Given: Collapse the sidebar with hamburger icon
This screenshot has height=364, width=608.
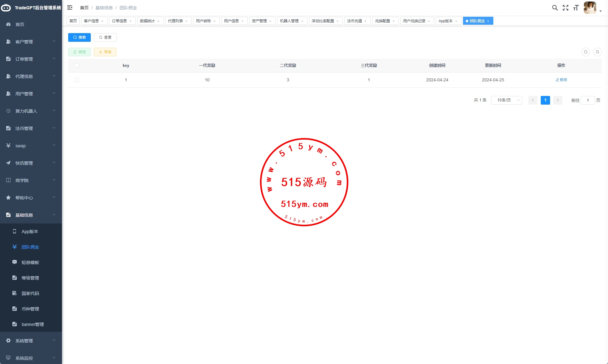Looking at the screenshot, I should click(70, 7).
